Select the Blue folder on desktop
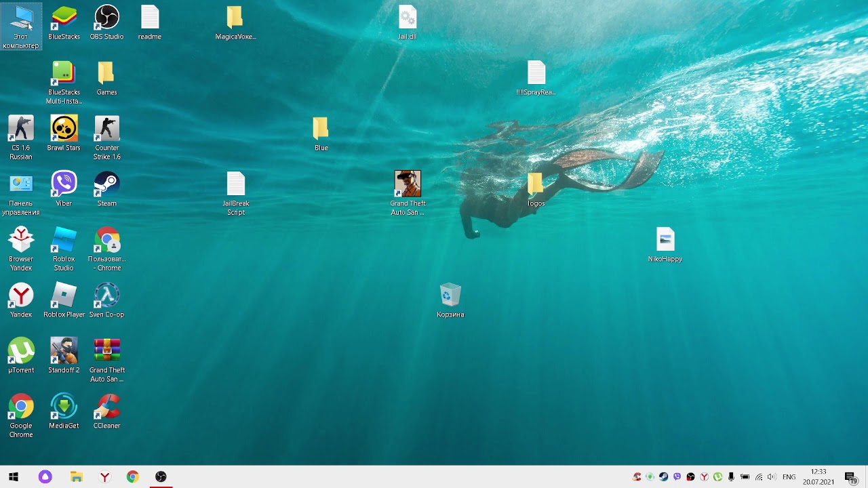 pos(321,134)
